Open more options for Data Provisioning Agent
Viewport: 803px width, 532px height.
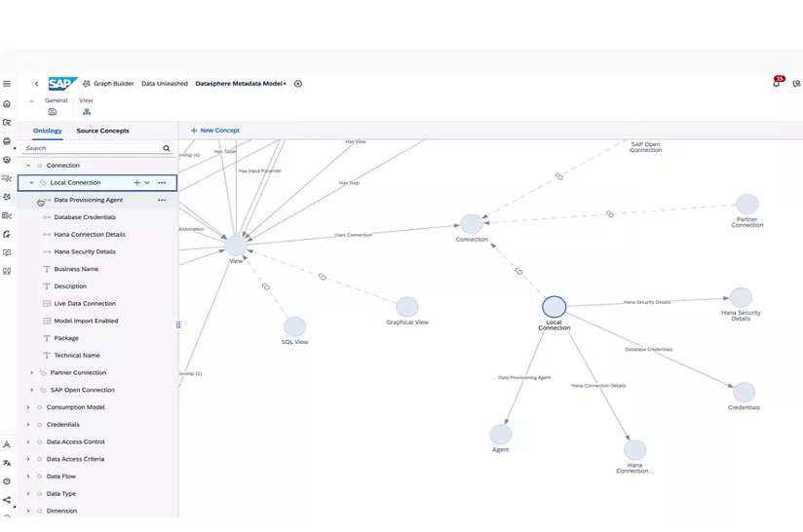tap(162, 200)
